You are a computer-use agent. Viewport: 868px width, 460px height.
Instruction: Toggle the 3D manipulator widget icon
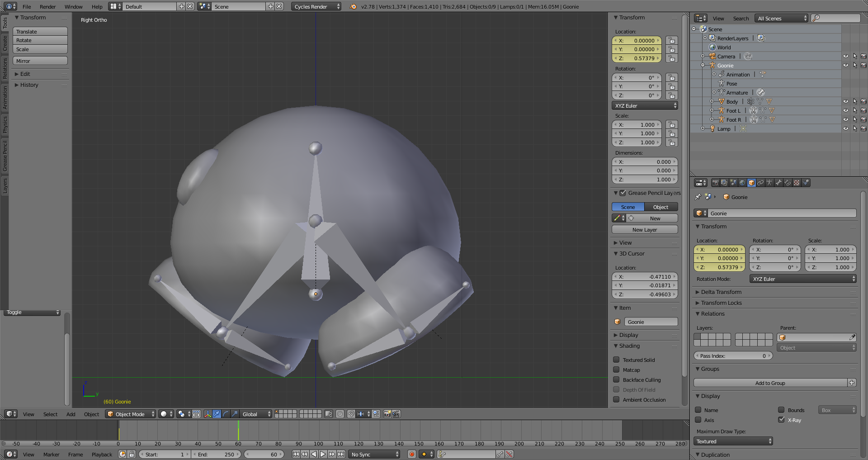tap(208, 414)
